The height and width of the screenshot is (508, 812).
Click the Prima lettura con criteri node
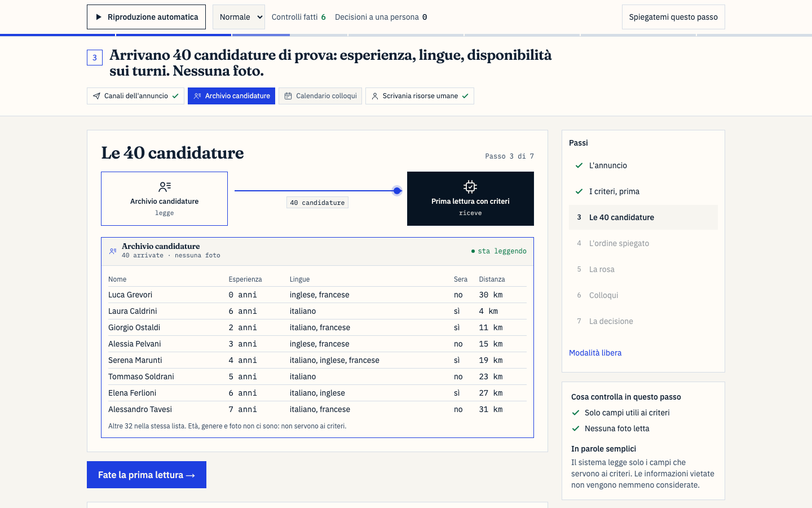(470, 199)
